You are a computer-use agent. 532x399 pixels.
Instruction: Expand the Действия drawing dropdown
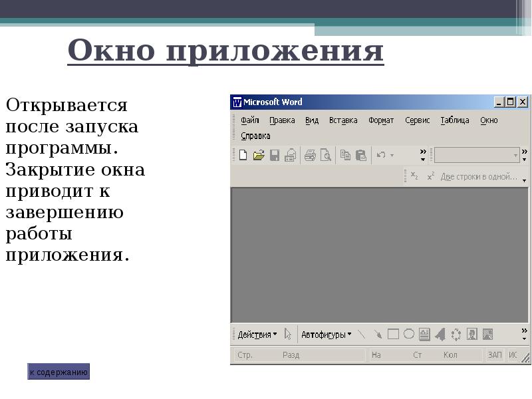[x=257, y=334]
